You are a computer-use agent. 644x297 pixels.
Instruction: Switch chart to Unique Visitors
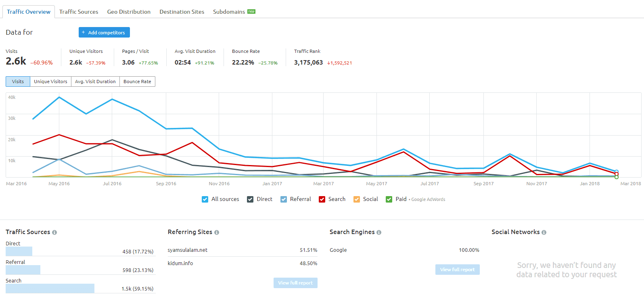(x=50, y=82)
